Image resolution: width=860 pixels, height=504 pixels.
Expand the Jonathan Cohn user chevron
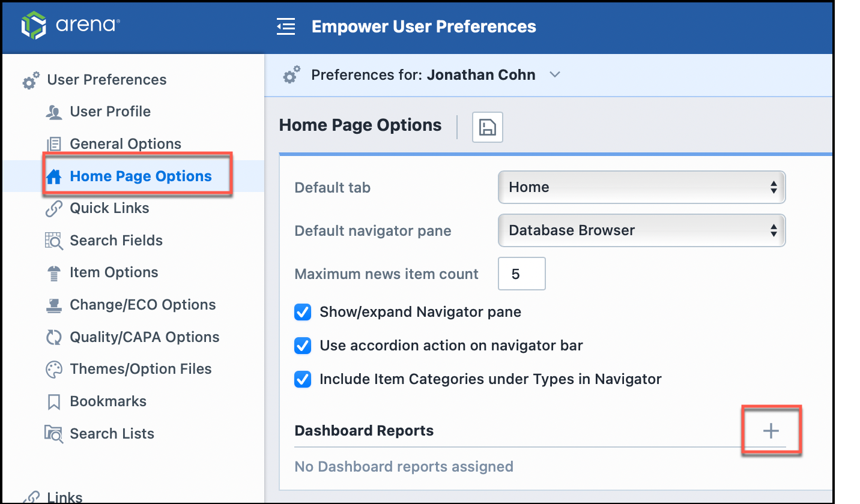pyautogui.click(x=555, y=75)
